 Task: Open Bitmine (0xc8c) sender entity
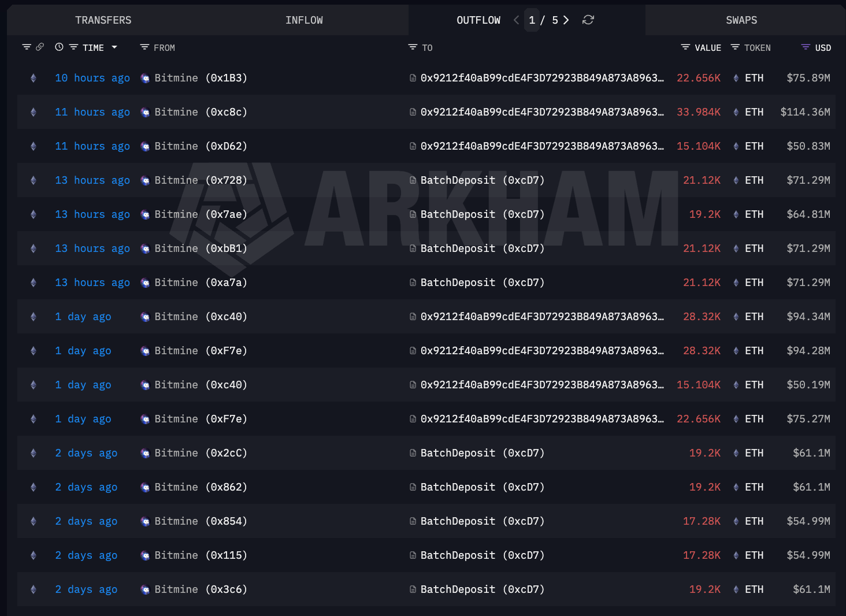point(201,112)
